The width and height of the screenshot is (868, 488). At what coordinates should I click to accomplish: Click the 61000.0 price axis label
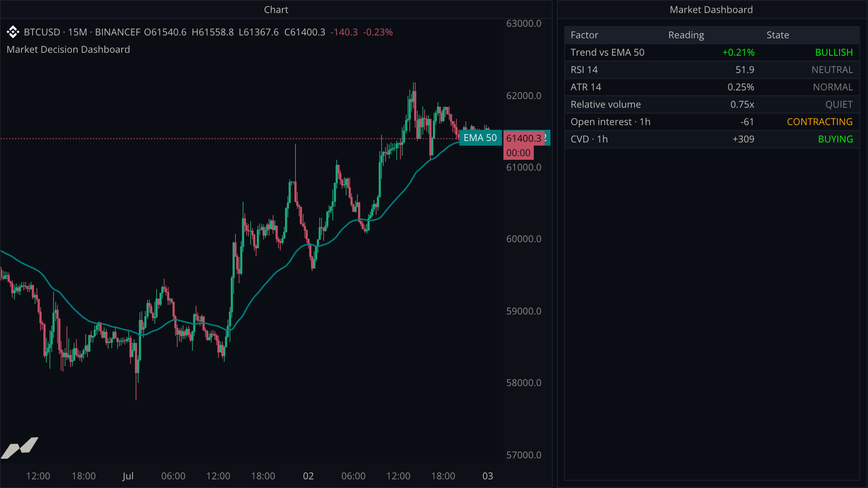tap(524, 167)
